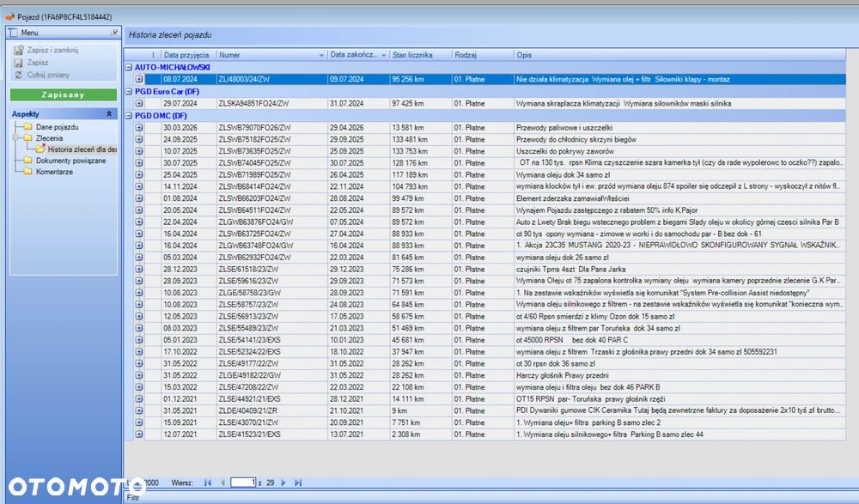Screen dimensions: 859x504
Task: Open the Numer column filter dropdown
Action: [x=321, y=55]
